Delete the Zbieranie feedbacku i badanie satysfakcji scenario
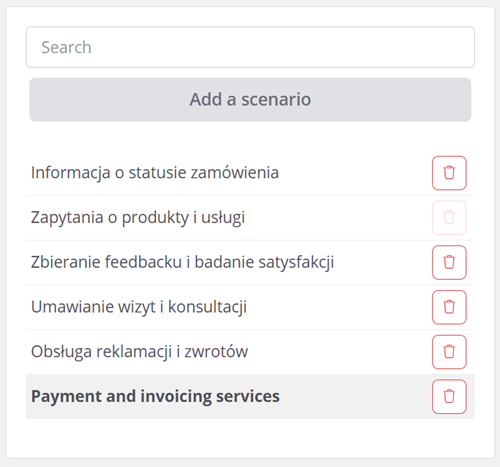 [449, 262]
